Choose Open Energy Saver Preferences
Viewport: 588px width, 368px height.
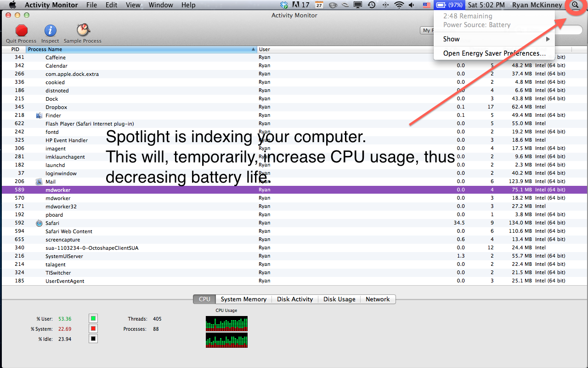click(494, 53)
